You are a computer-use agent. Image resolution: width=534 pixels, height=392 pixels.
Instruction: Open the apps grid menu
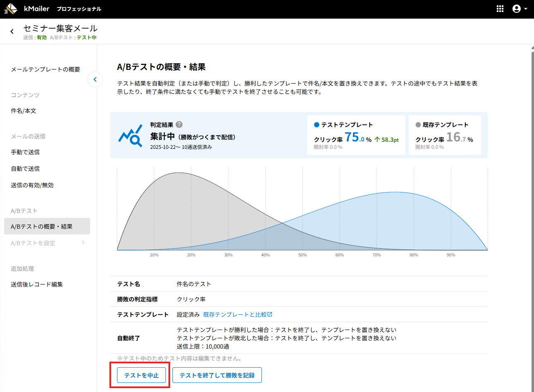coord(500,9)
